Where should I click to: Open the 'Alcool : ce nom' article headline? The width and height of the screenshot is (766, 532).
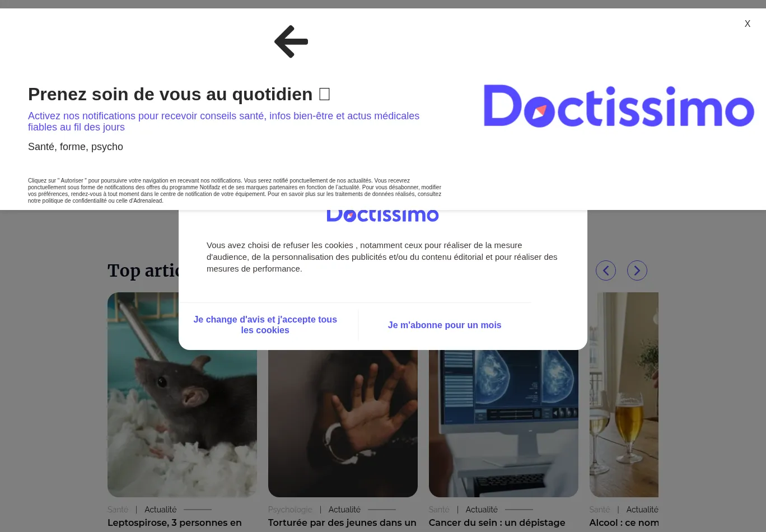(x=624, y=522)
